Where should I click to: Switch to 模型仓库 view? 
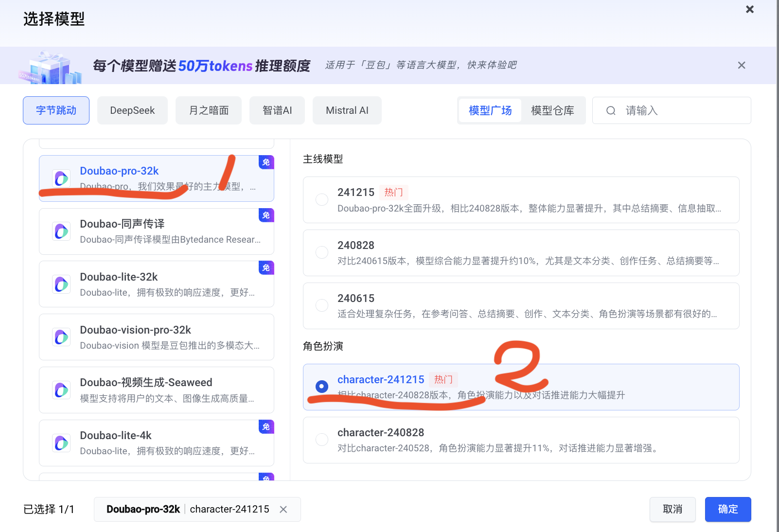coord(552,110)
